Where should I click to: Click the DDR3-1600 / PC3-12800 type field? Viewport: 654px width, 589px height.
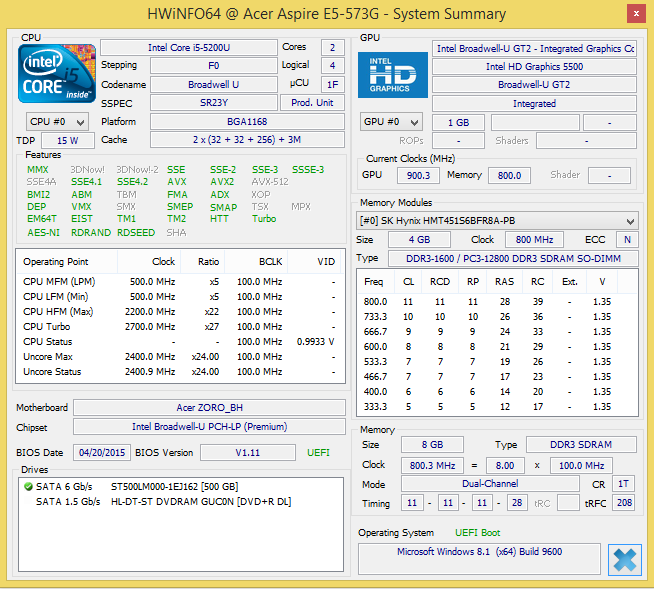[513, 259]
